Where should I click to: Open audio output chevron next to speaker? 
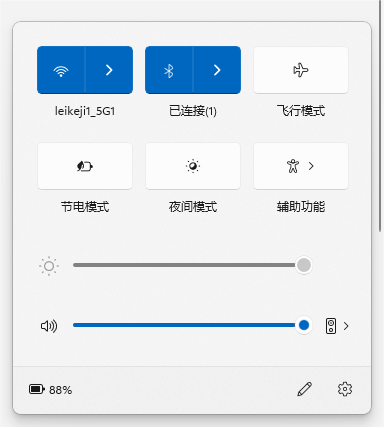(346, 326)
